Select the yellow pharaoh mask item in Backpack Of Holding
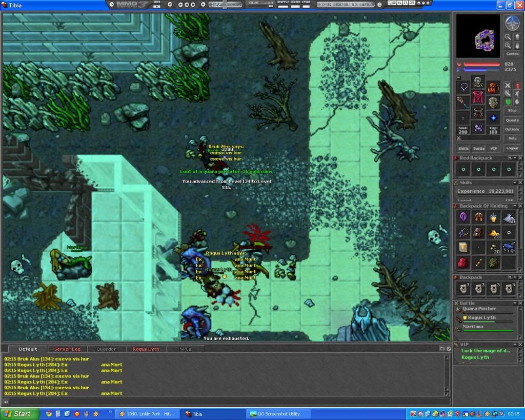The height and width of the screenshot is (420, 525). [494, 217]
